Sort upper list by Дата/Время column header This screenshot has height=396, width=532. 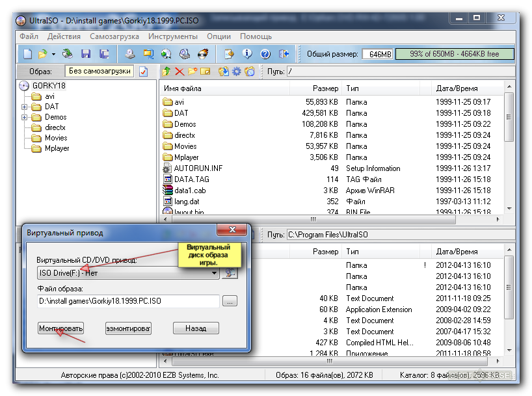(468, 88)
